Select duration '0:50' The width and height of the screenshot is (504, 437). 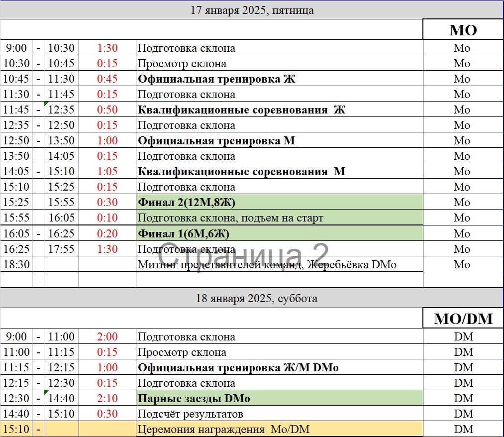pyautogui.click(x=107, y=109)
